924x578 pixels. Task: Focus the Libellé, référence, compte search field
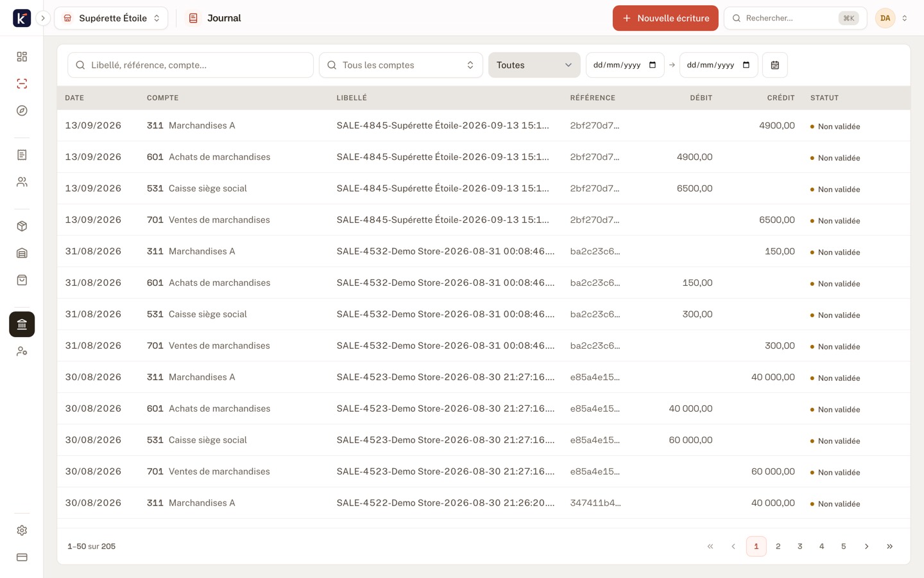tap(191, 65)
